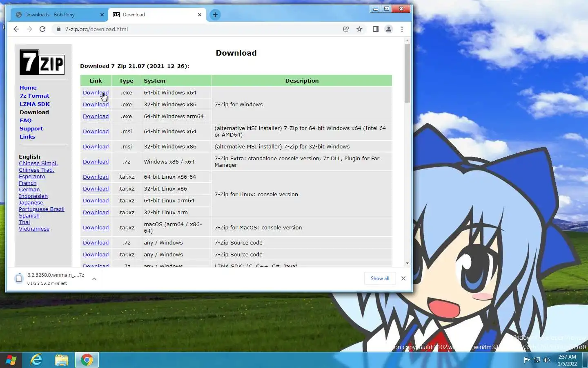
Task: Switch language to Thai
Action: click(x=24, y=222)
